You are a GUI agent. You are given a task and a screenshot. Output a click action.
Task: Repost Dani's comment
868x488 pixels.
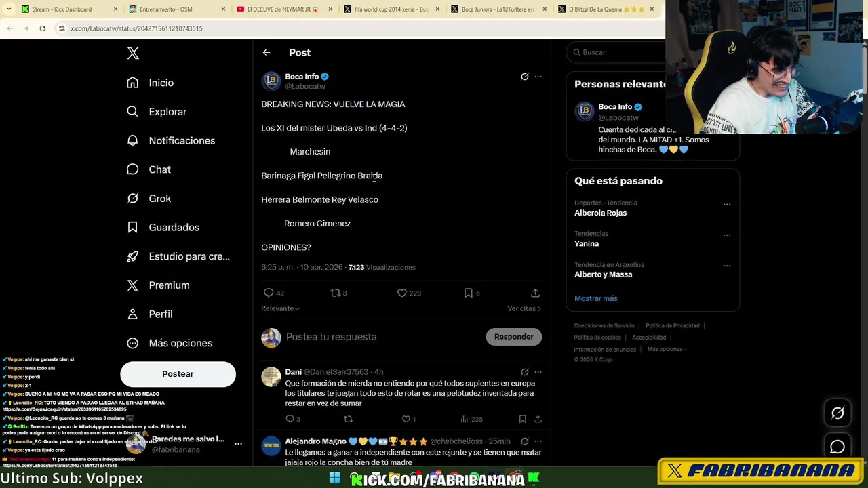348,419
